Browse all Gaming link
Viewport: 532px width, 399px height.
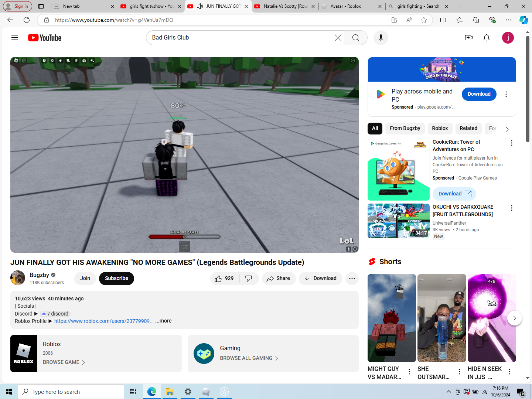coord(249,358)
